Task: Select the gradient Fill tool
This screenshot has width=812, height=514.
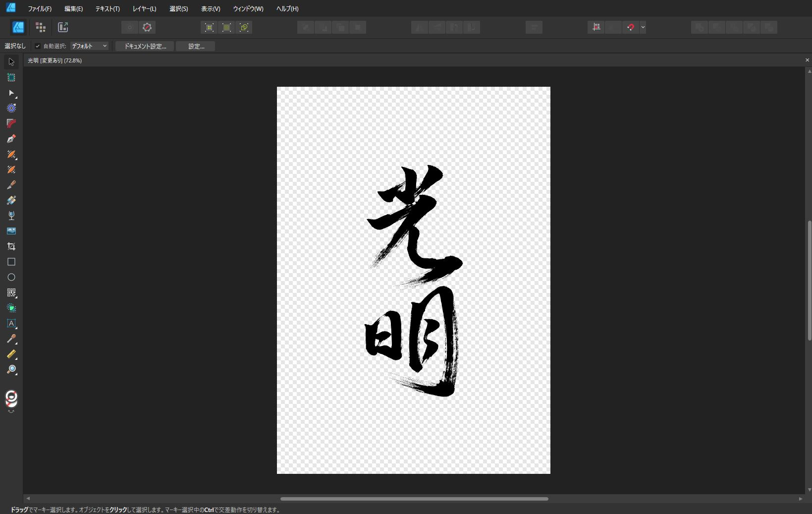Action: [11, 200]
